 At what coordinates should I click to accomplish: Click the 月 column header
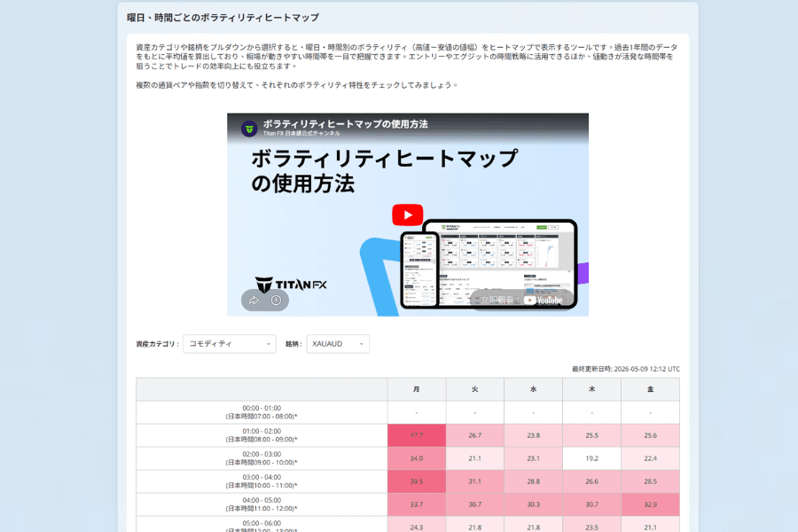click(x=417, y=389)
